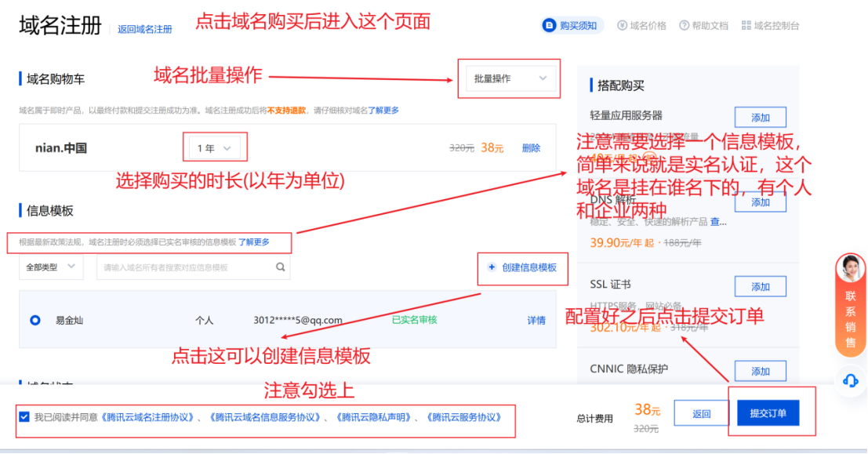Toggle the agreement checkbox 我已阅读并同意

[x=24, y=417]
